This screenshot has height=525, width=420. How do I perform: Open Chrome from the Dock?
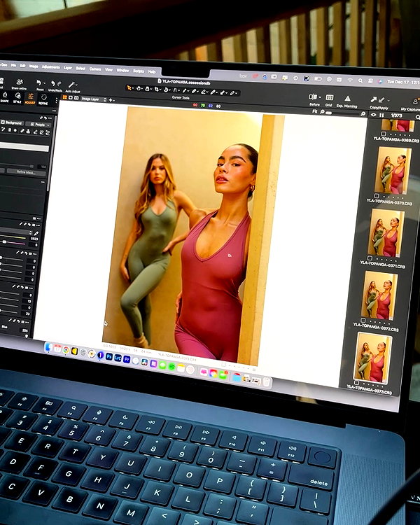tap(66, 350)
